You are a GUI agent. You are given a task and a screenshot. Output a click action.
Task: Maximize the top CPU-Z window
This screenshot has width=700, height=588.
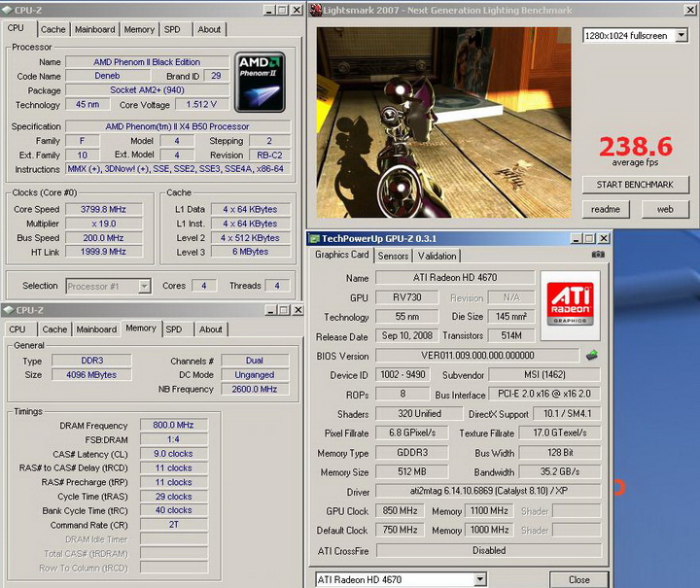tap(283, 10)
